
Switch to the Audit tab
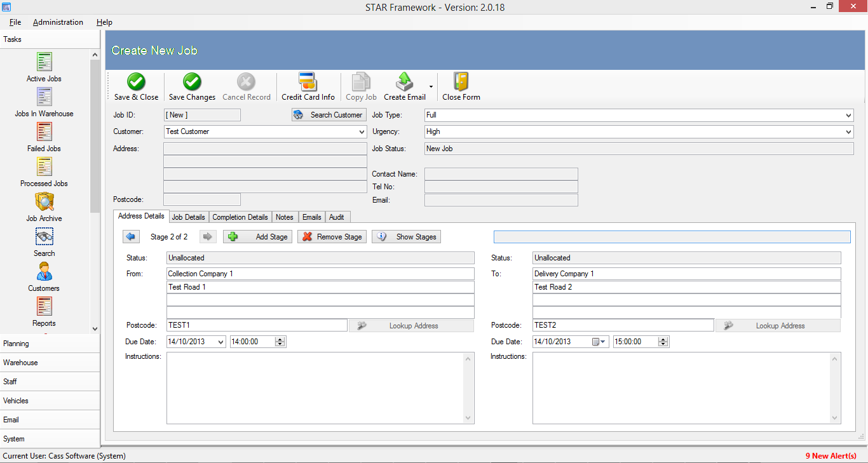337,217
